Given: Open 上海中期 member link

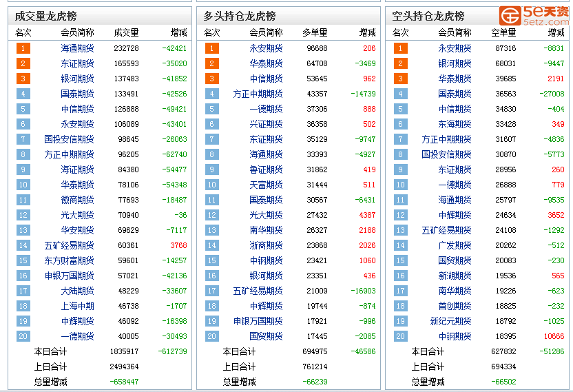Looking at the screenshot, I should [x=77, y=306].
